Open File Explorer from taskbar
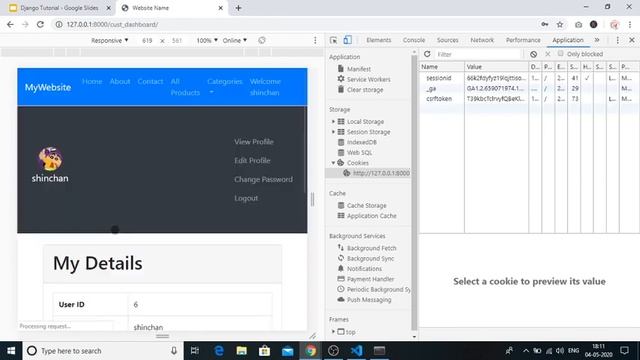This screenshot has width=640, height=360. 242,351
